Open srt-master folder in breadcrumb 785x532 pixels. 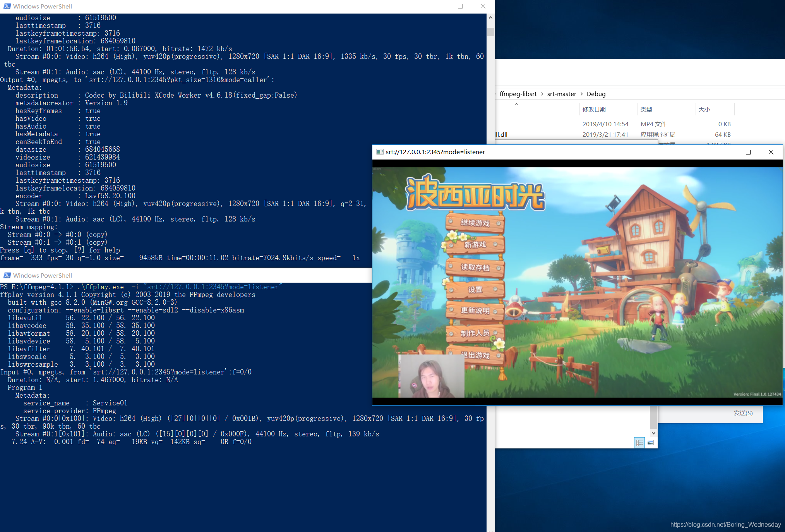click(x=562, y=94)
